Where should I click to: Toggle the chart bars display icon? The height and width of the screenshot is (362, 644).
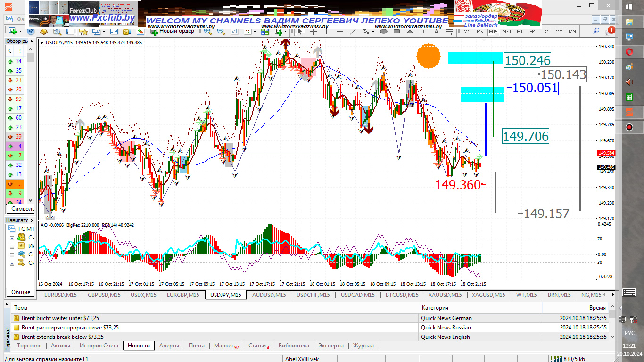[234, 32]
